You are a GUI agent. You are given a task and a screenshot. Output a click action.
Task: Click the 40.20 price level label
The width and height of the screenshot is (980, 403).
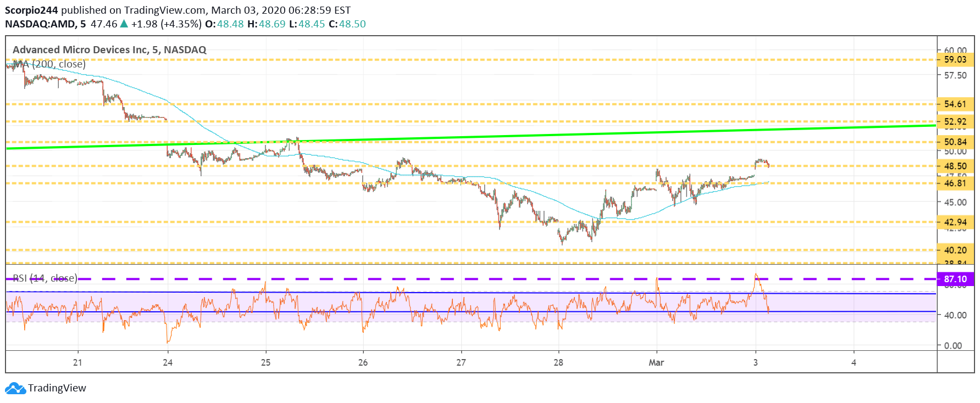(x=955, y=250)
